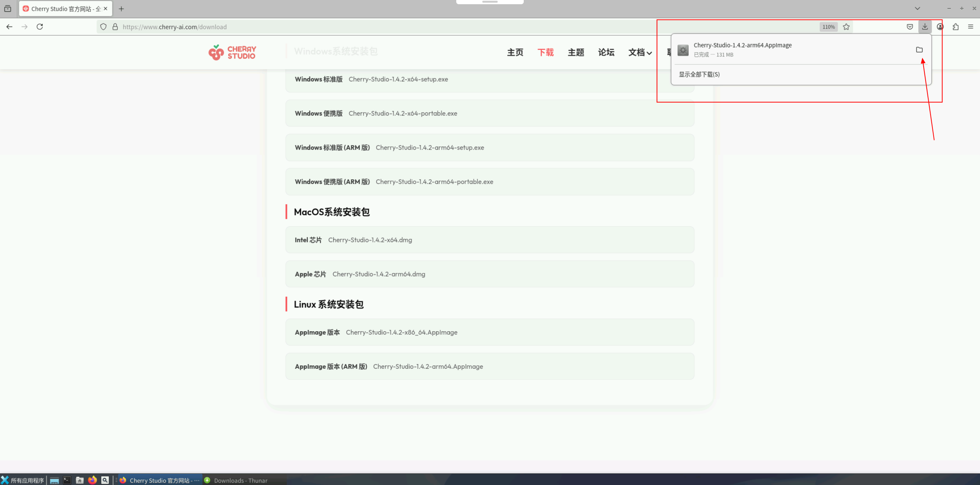
Task: Download Cherry-Studio-1.4.2-arm64.dmg for Apple chips
Action: [x=378, y=274]
